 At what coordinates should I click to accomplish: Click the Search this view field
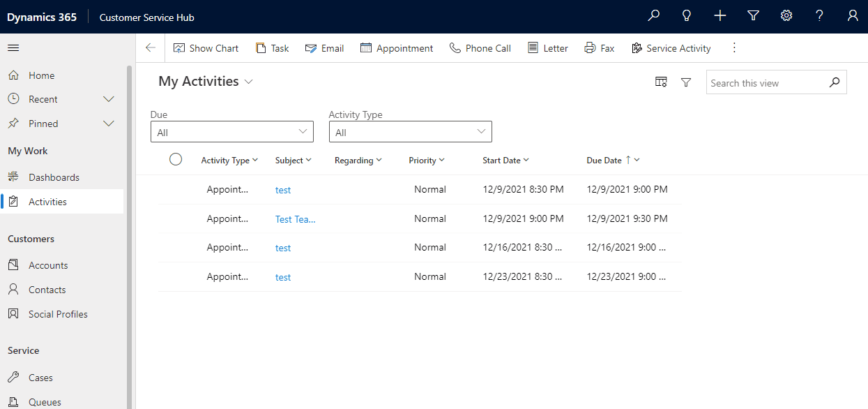click(x=767, y=83)
